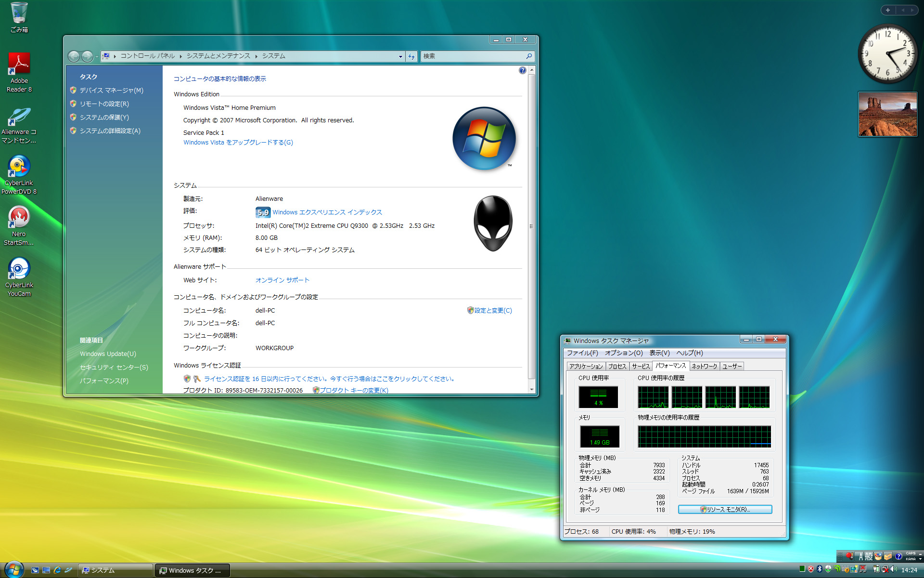The height and width of the screenshot is (578, 924).
Task: Switch to the Network tab in Task Manager
Action: [704, 367]
